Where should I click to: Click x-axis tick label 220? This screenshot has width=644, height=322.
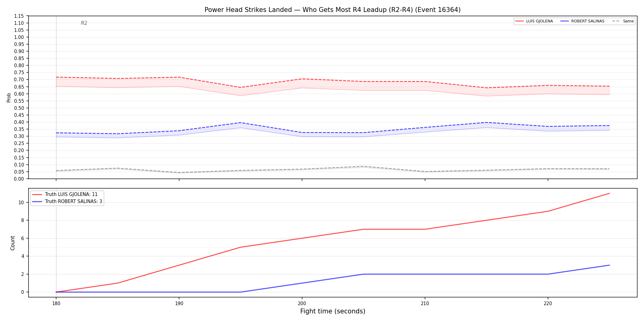(x=548, y=304)
